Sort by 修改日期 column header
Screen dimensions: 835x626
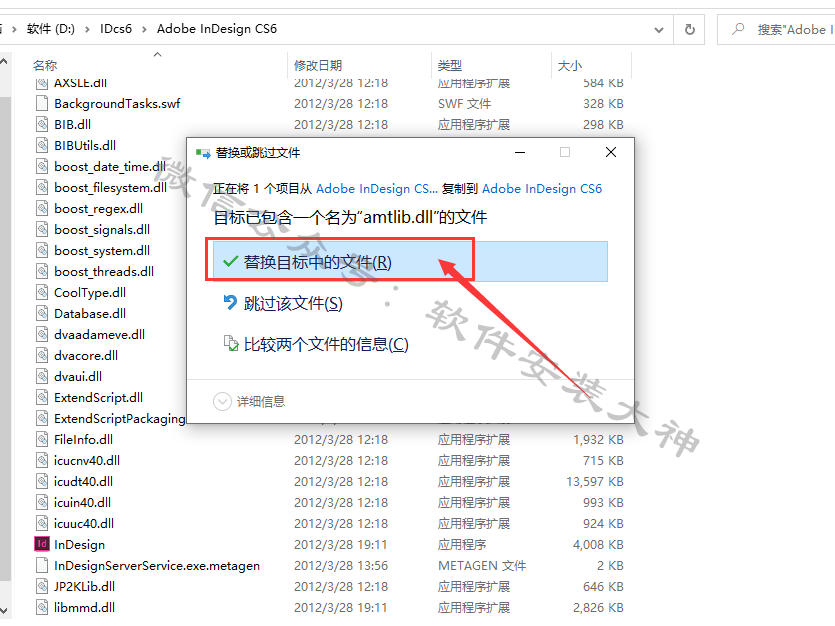pyautogui.click(x=318, y=65)
